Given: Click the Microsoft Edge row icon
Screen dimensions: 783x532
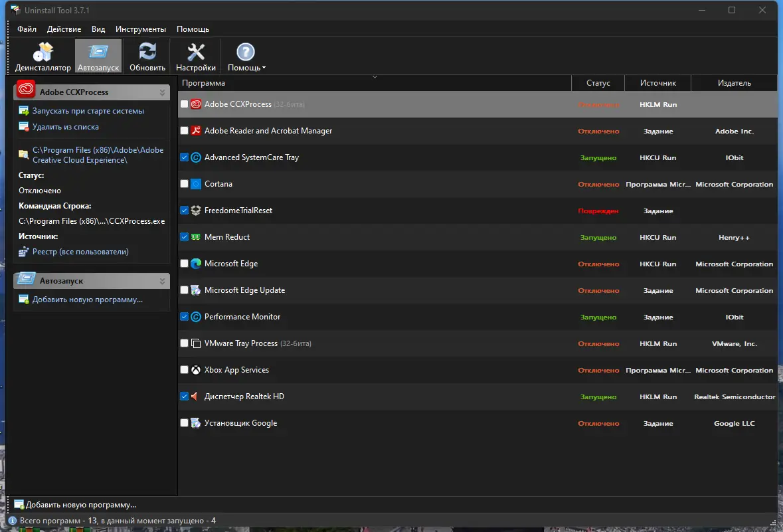Looking at the screenshot, I should [196, 263].
